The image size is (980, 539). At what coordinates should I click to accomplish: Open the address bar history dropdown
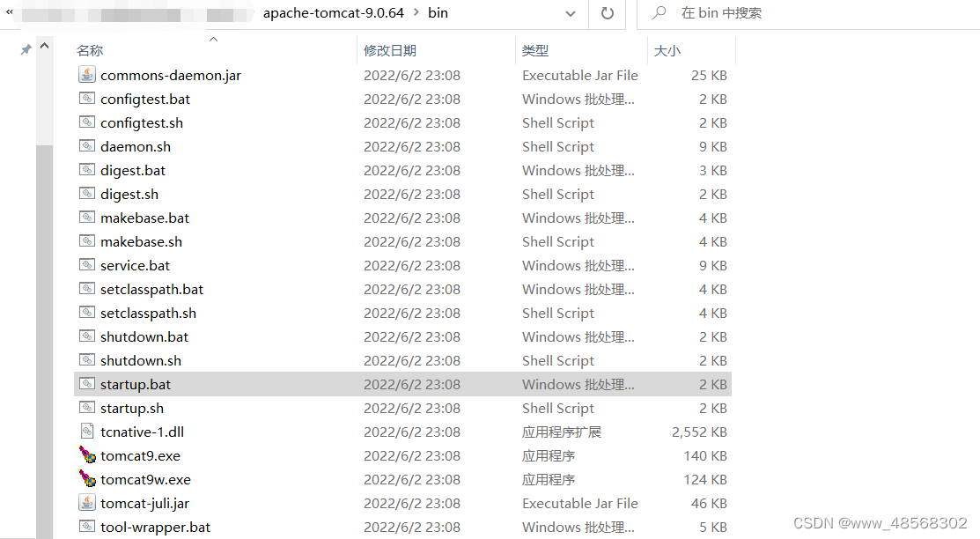pyautogui.click(x=570, y=14)
